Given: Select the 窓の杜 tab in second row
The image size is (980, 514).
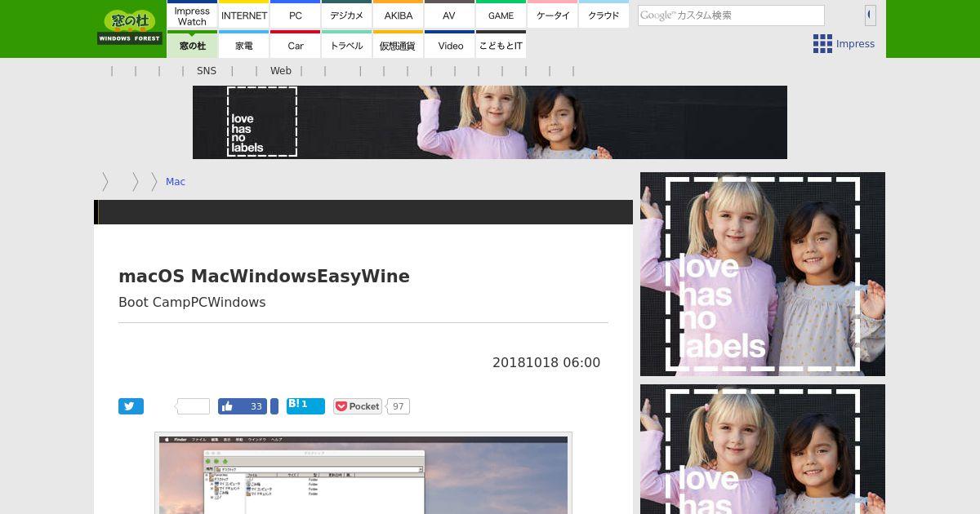Looking at the screenshot, I should [192, 46].
